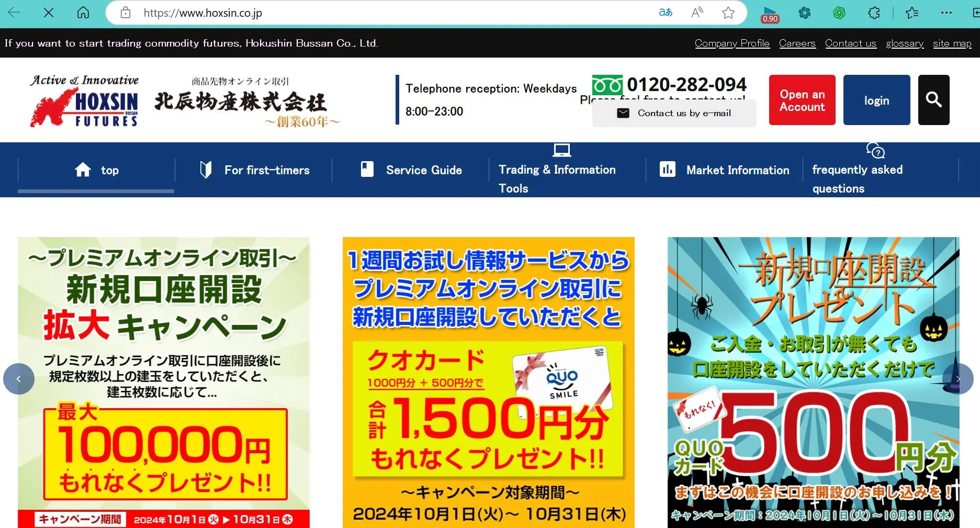Open Trading & Information Tools menu
980x528 pixels.
tap(567, 170)
